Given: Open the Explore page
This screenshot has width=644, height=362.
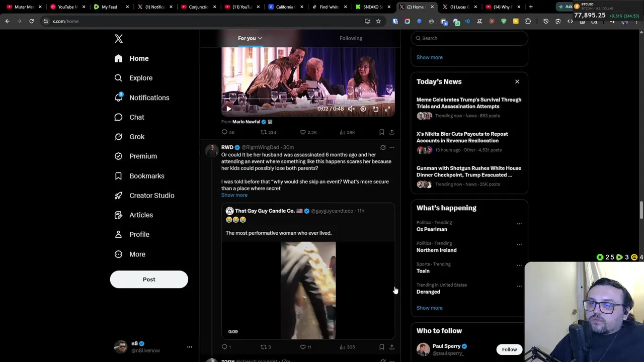Looking at the screenshot, I should click(134, 78).
